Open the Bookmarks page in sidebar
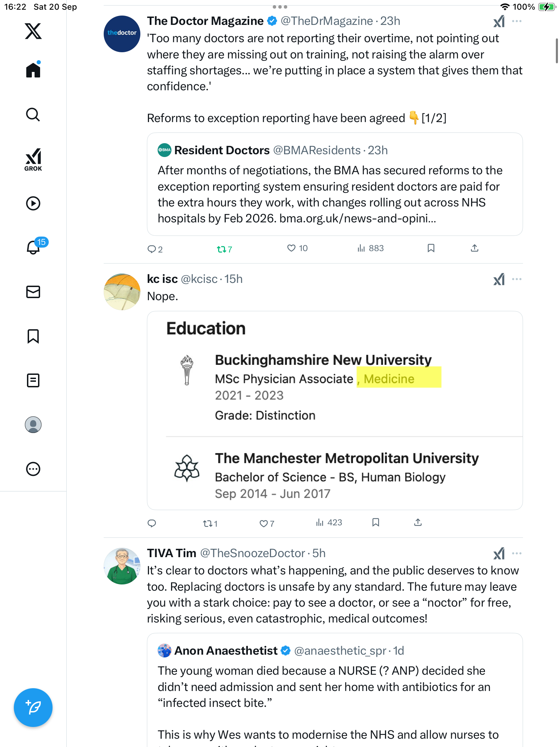 click(x=33, y=336)
